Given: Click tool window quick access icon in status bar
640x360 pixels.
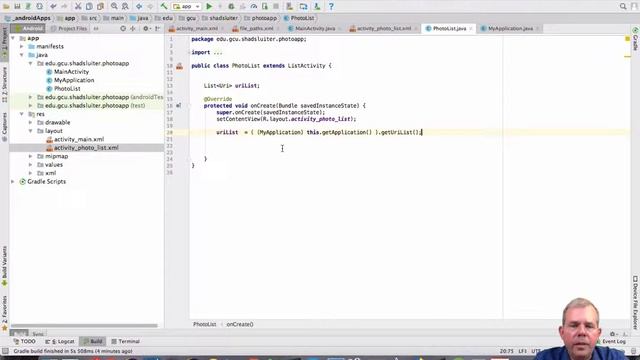Looking at the screenshot, I should (5, 351).
